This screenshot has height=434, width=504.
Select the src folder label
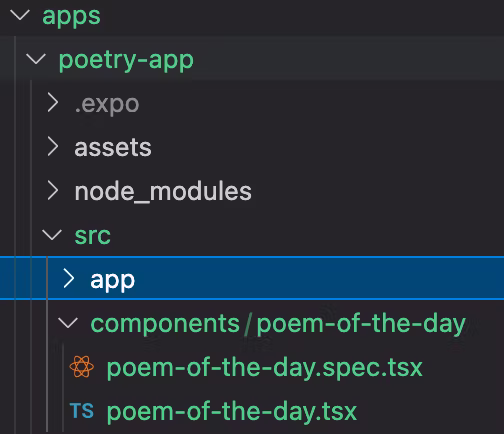tap(93, 236)
